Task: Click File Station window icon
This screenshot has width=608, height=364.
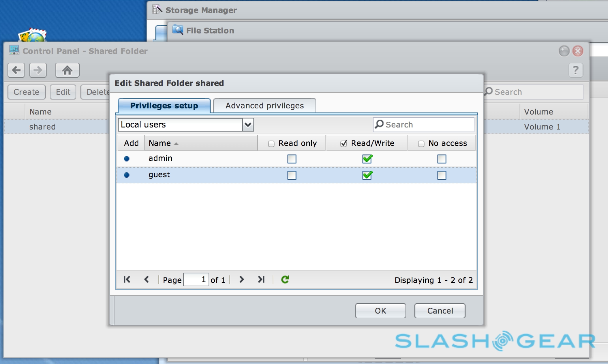Action: (x=178, y=30)
